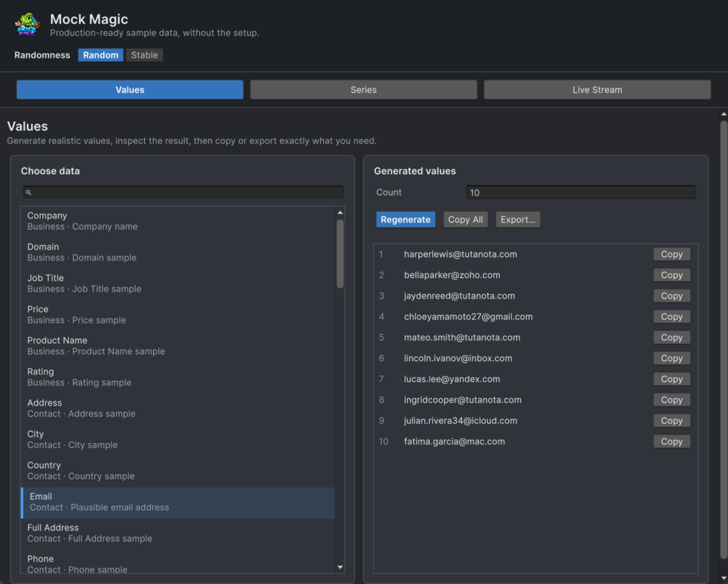Viewport: 728px width, 584px height.
Task: Select Address data type
Action: tap(178, 408)
